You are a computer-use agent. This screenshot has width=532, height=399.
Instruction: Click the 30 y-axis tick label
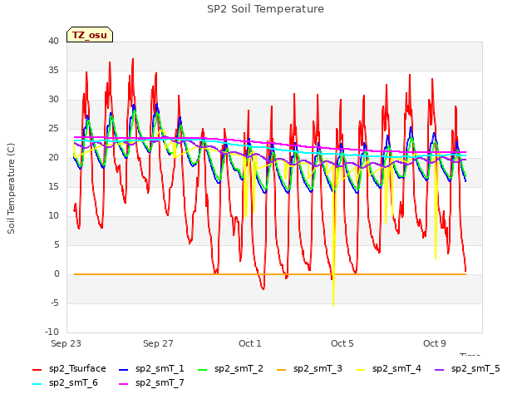pyautogui.click(x=53, y=100)
